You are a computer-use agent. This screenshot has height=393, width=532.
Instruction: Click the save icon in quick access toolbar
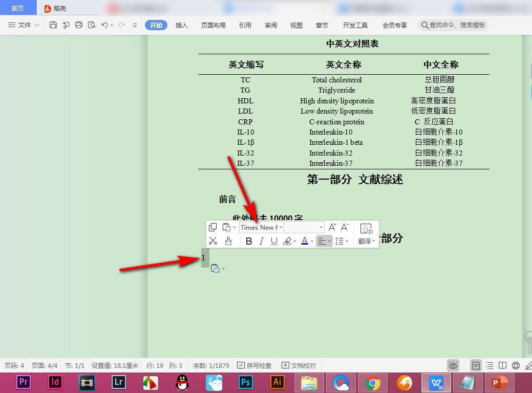coord(53,25)
